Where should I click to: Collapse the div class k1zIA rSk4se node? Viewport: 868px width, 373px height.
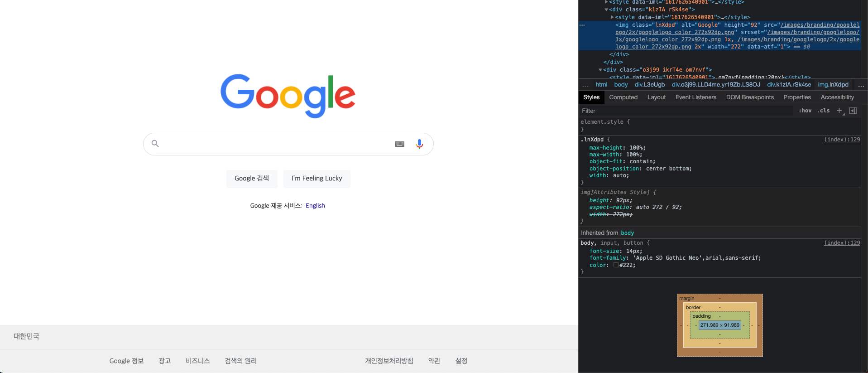click(606, 10)
